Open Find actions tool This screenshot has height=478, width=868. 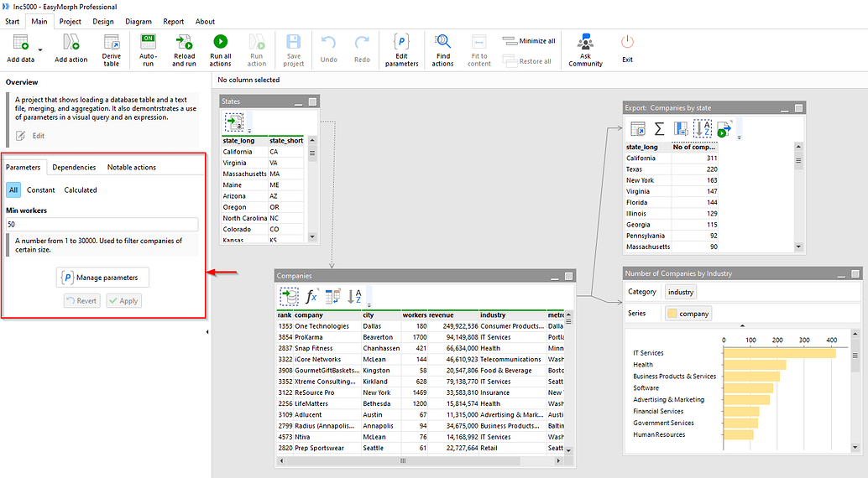click(442, 43)
